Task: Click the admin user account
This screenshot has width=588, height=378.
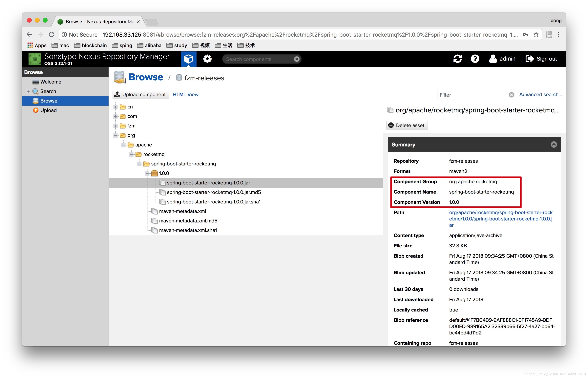Action: [x=502, y=59]
